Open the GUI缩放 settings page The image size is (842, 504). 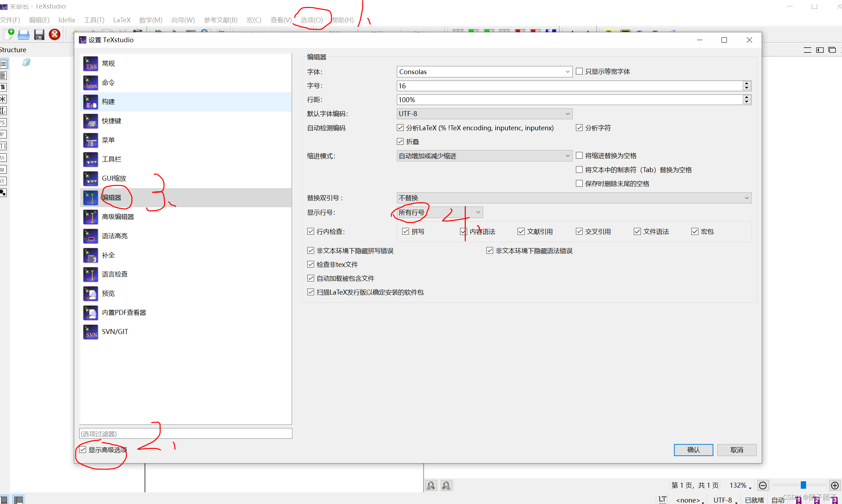185,179
